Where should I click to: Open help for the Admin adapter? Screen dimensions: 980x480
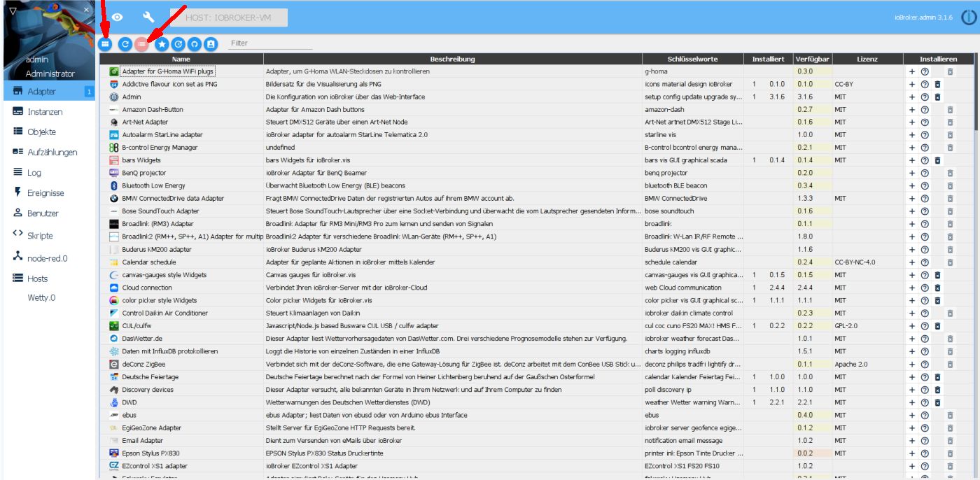pos(925,97)
